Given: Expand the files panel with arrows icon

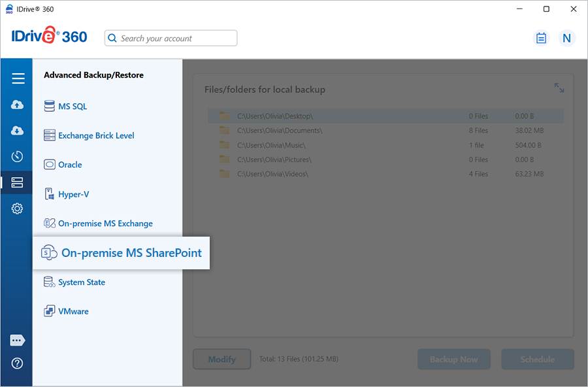Looking at the screenshot, I should click(559, 88).
